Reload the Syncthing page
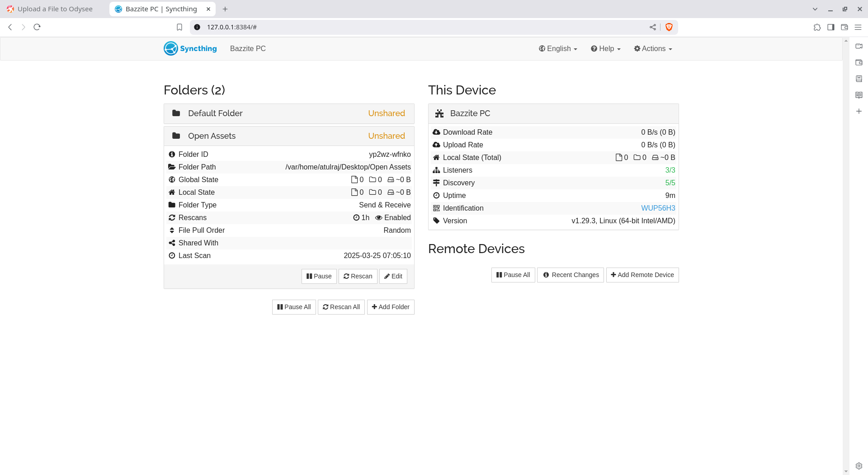The width and height of the screenshot is (868, 475). (x=37, y=27)
